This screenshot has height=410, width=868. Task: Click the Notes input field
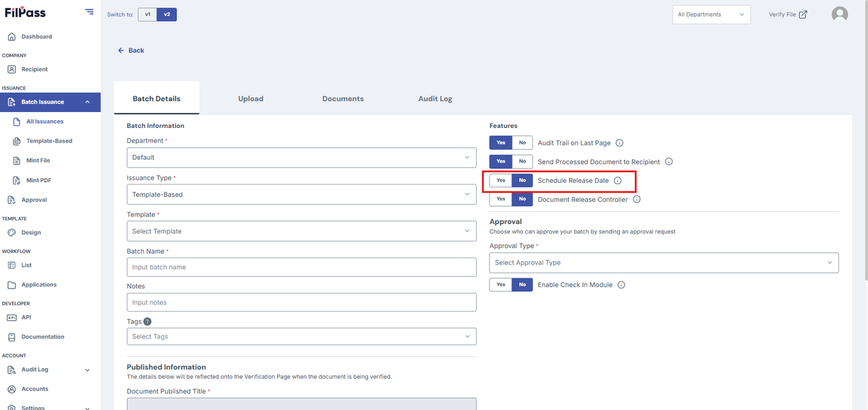(x=302, y=302)
